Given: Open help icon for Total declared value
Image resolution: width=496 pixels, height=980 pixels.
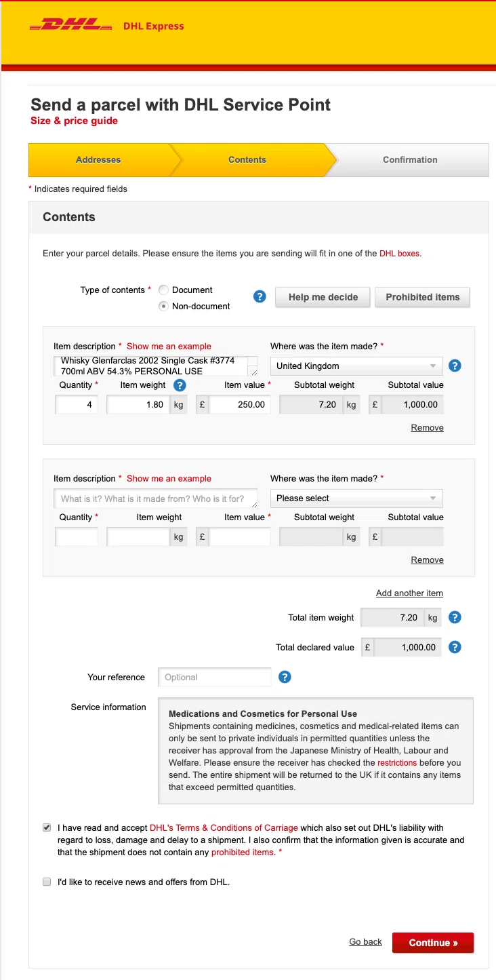Looking at the screenshot, I should [455, 647].
